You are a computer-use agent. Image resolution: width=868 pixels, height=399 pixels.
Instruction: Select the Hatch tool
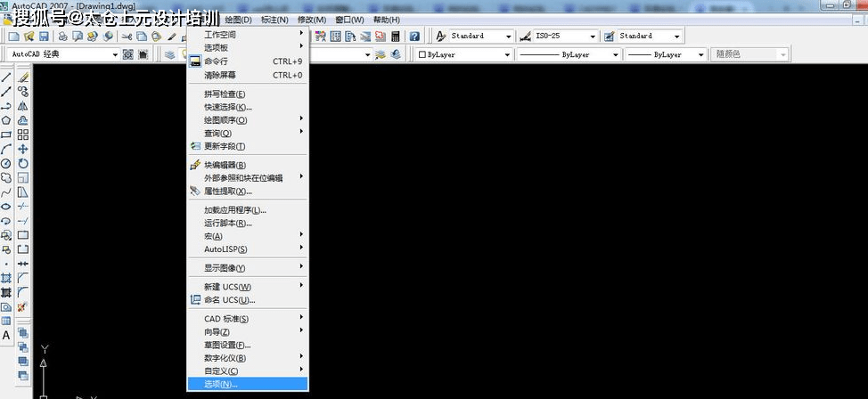pos(6,279)
